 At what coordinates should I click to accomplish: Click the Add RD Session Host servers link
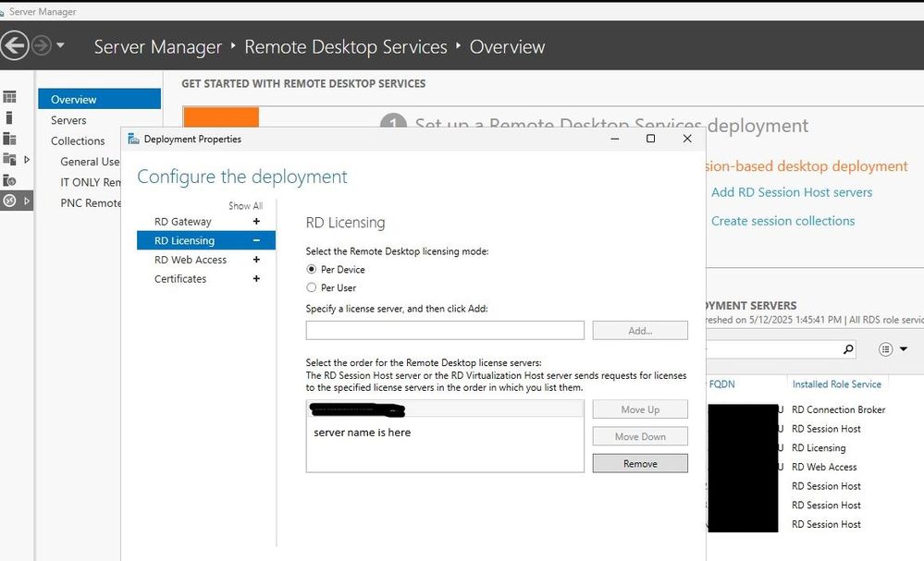[792, 192]
